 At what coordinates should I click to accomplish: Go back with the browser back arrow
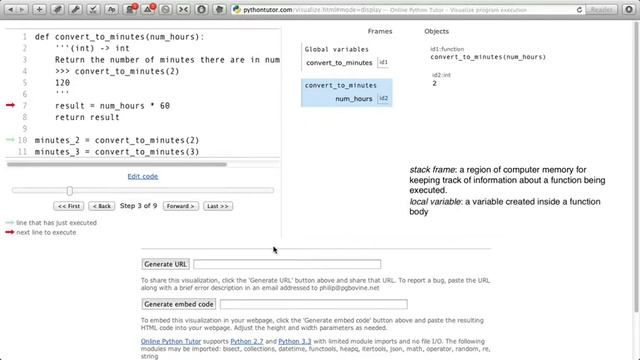tap(11, 9)
